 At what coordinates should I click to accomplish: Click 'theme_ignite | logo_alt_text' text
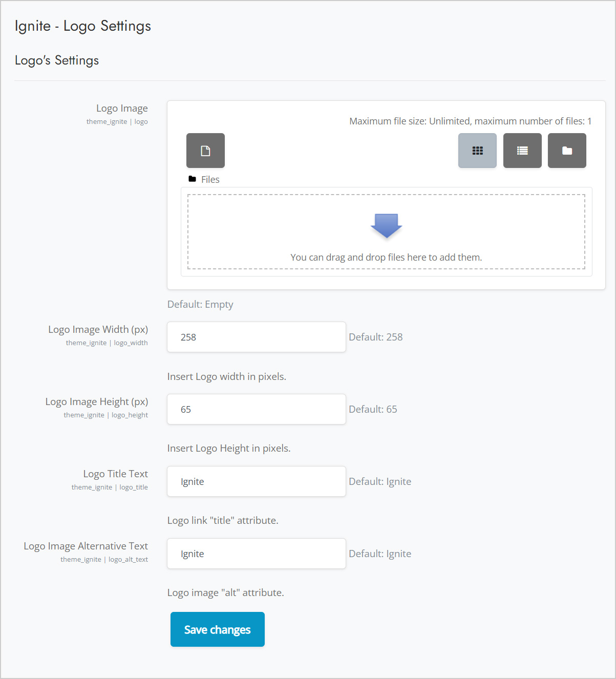tap(104, 560)
